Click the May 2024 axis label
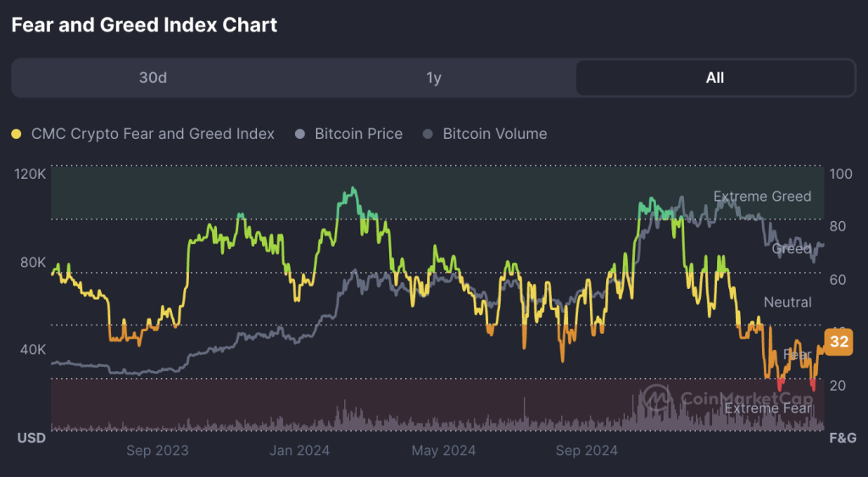The image size is (868, 477). coord(443,451)
